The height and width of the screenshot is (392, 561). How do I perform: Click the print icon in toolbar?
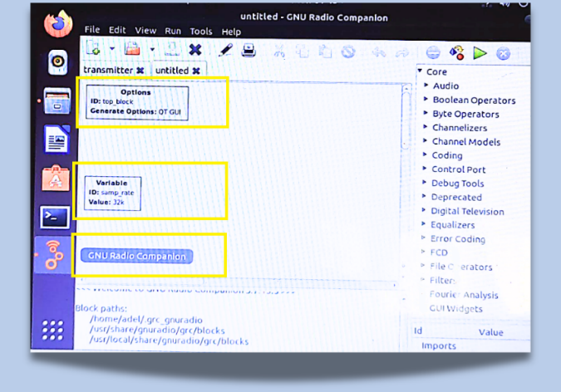click(248, 51)
